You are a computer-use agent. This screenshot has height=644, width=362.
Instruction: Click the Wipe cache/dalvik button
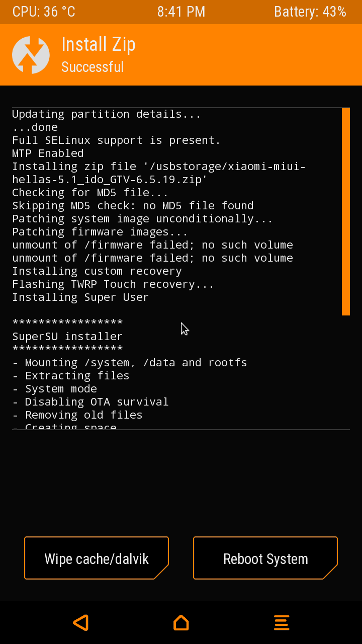pos(97,558)
